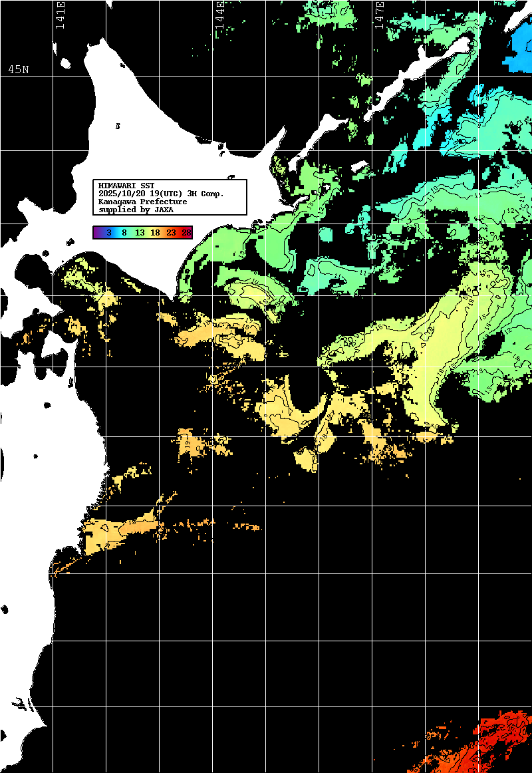Click the 147E longitude label
This screenshot has height=773, width=532.
click(379, 15)
